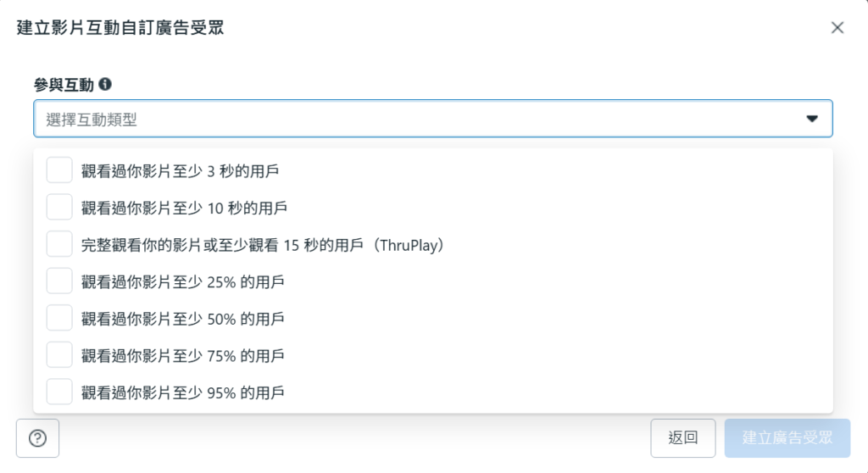Screen dimensions: 868x473
Task: Choose the option text 觀看過你影片至少 95% 的用戶
Action: 183,392
